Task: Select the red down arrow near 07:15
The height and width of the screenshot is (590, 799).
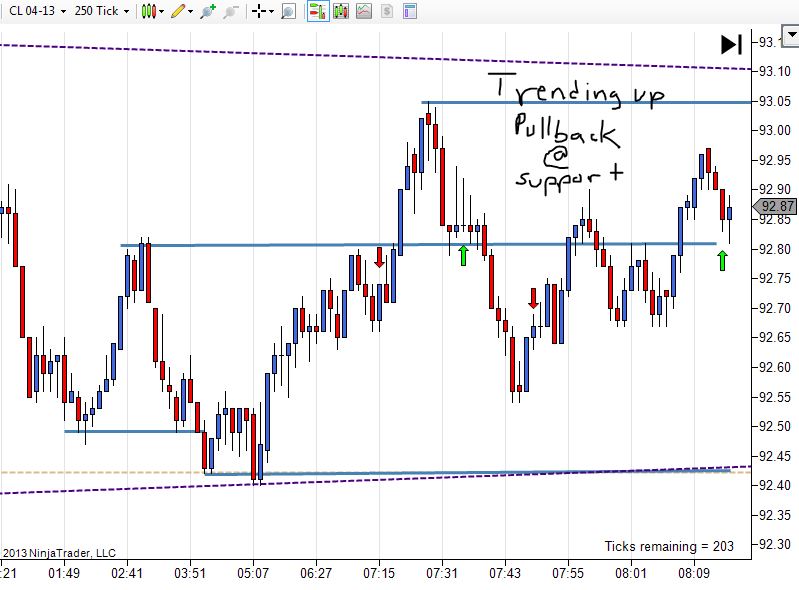Action: point(379,257)
